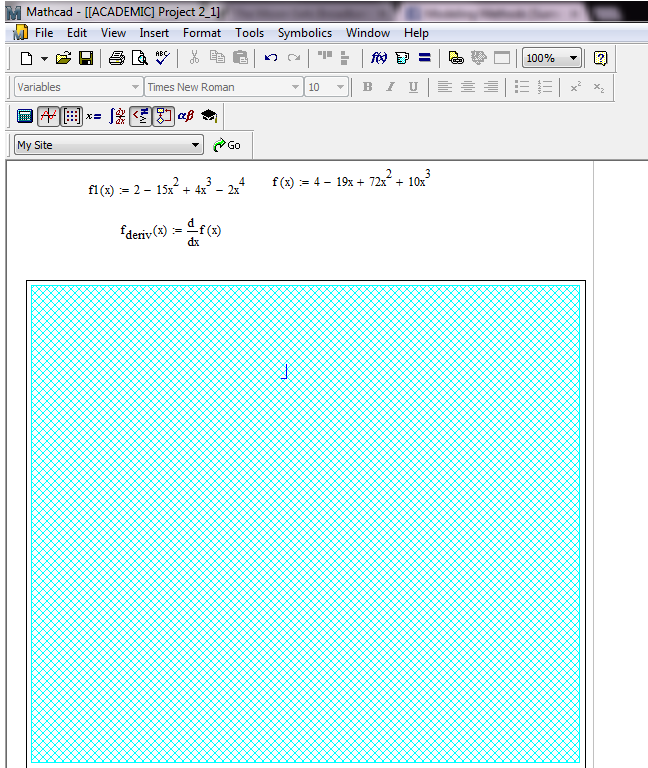Paste with the clipboard icon
The width and height of the screenshot is (648, 768).
240,58
